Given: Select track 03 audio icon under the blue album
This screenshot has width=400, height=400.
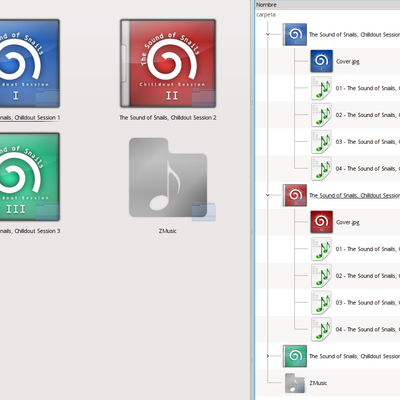Looking at the screenshot, I should coord(321,142).
